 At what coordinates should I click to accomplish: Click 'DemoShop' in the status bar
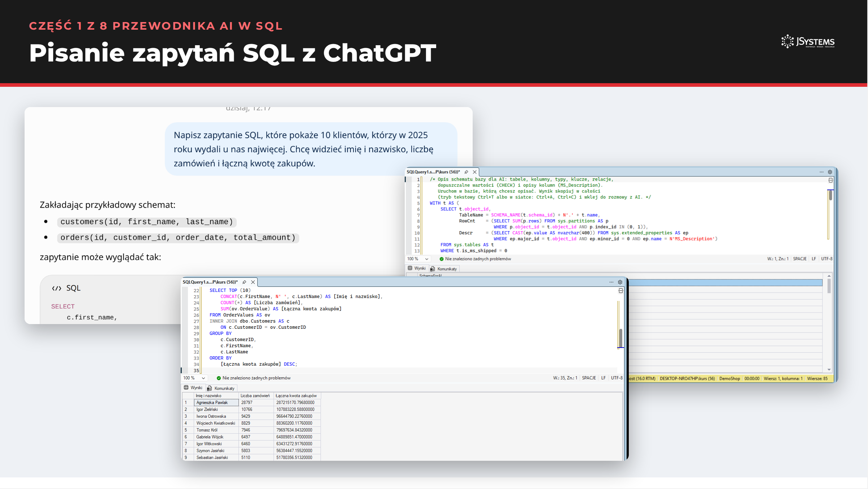tap(729, 379)
